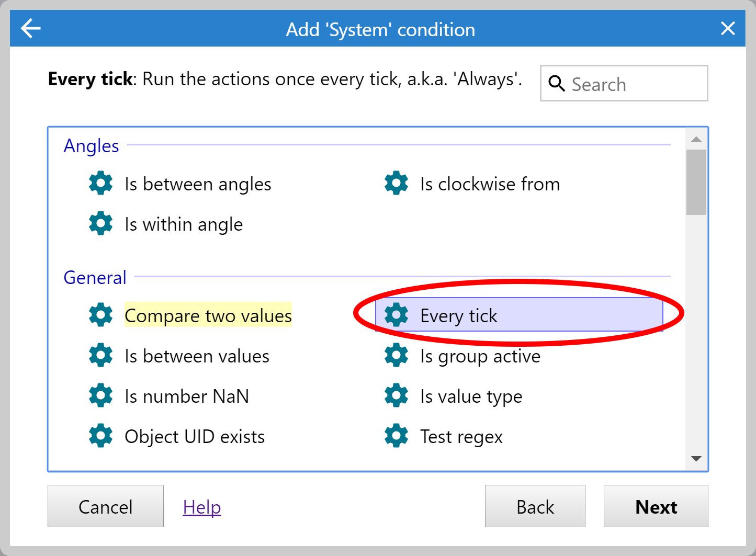Select the Every tick condition
756x556 pixels.
(459, 315)
